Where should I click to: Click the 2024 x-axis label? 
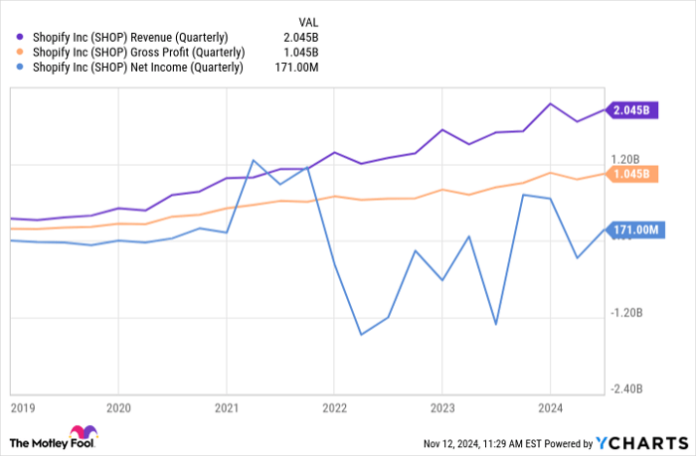coord(549,408)
